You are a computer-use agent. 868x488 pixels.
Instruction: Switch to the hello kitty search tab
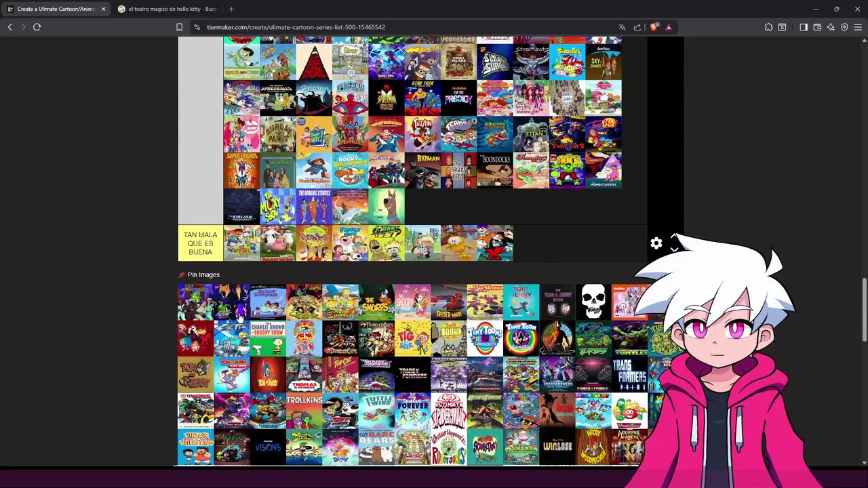167,9
